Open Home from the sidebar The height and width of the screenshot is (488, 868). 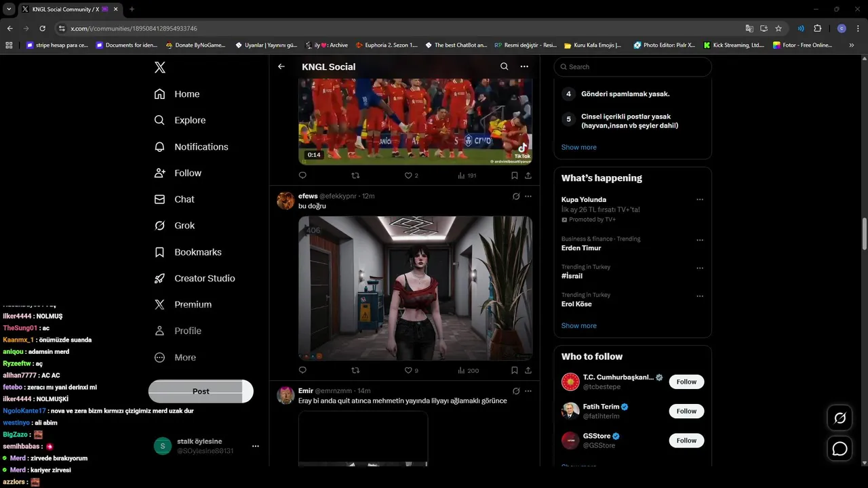click(177, 94)
